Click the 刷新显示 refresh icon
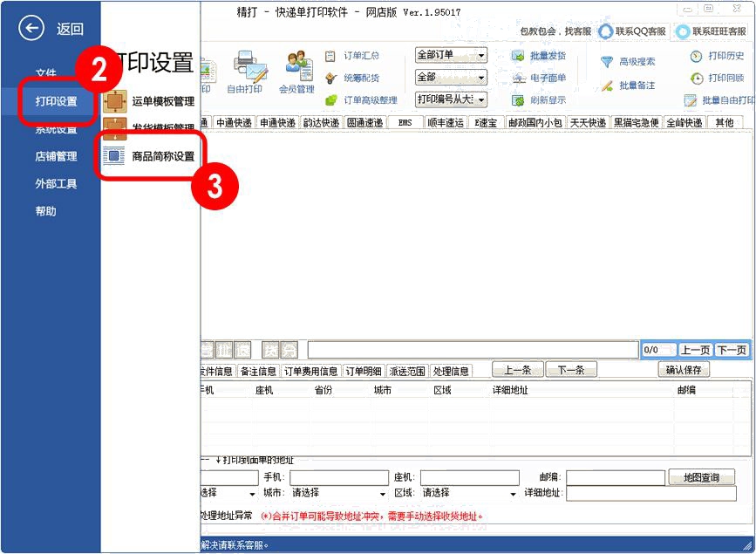 [518, 100]
